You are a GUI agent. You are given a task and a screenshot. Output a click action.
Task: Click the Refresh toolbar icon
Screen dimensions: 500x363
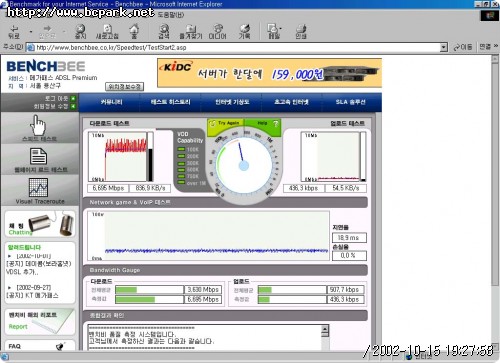pos(107,32)
